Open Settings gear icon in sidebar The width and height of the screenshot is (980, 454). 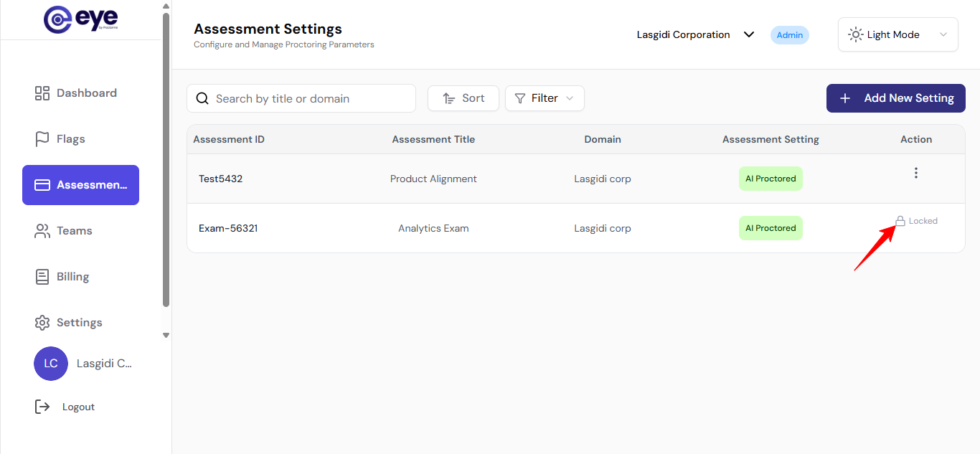[x=42, y=323]
